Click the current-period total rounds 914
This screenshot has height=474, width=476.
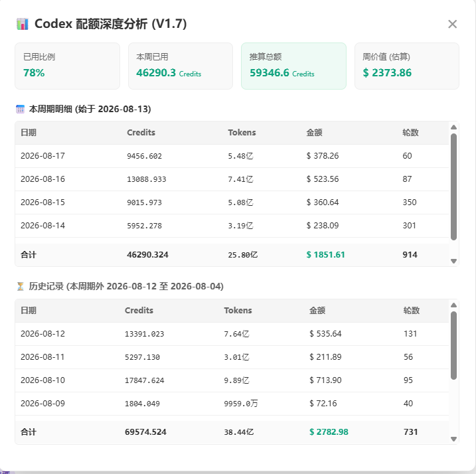pyautogui.click(x=410, y=255)
